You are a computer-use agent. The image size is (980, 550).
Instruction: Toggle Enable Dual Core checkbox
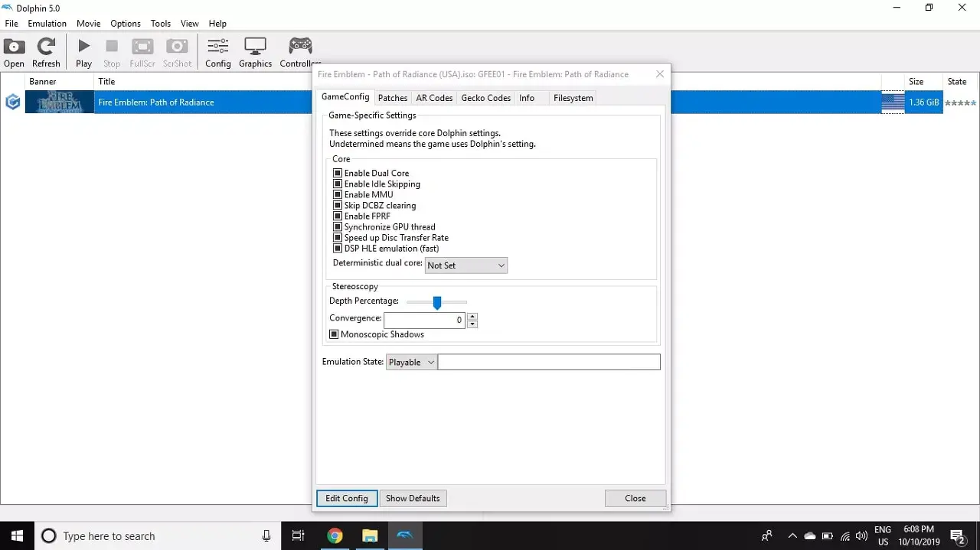tap(338, 173)
